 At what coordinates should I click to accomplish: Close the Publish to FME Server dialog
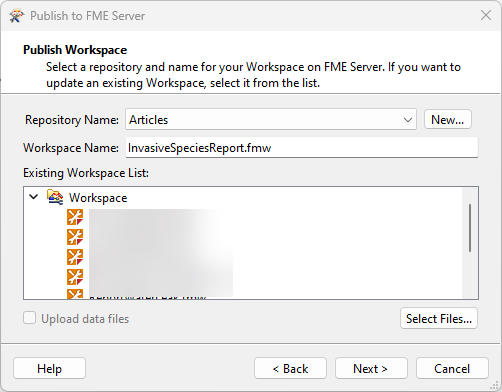pos(486,15)
